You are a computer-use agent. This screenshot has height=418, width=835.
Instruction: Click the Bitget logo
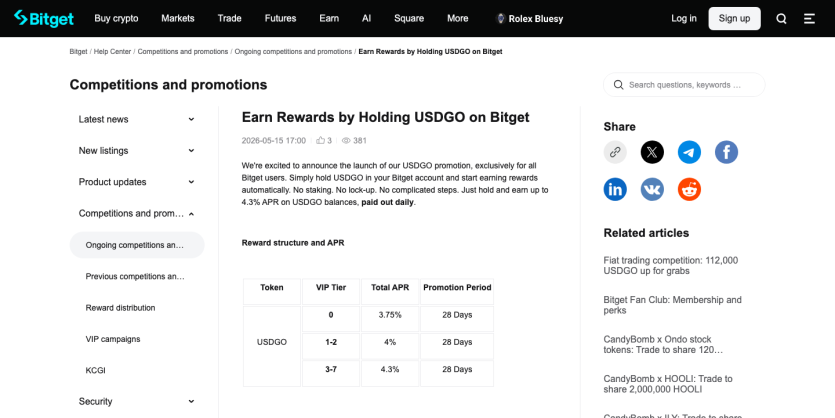(44, 18)
